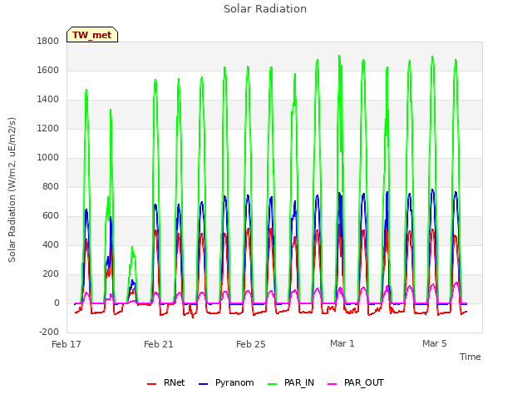532x399 pixels.
Task: Click the 0 y-axis tick label
Action: click(x=57, y=303)
